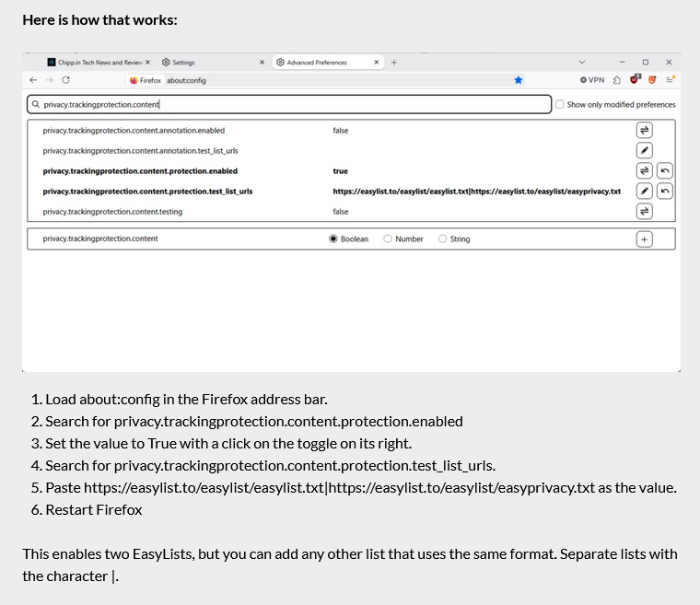Click the orange shield extension icon
This screenshot has width=700, height=605.
652,80
